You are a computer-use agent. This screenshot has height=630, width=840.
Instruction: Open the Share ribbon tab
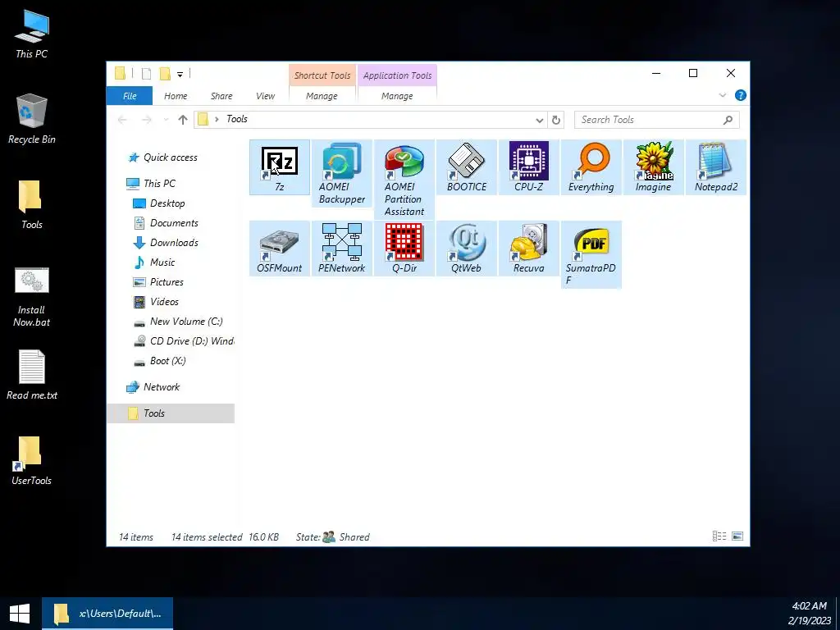221,96
